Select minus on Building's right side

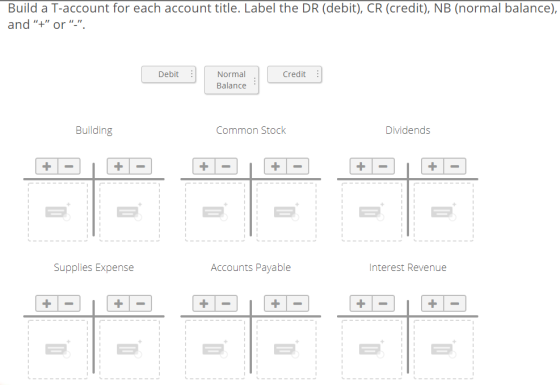click(141, 166)
